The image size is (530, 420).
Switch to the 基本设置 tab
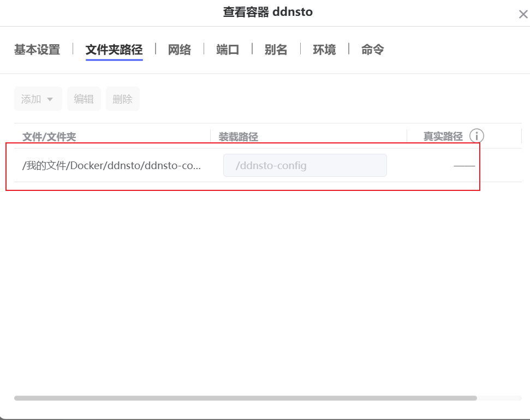[x=37, y=50]
